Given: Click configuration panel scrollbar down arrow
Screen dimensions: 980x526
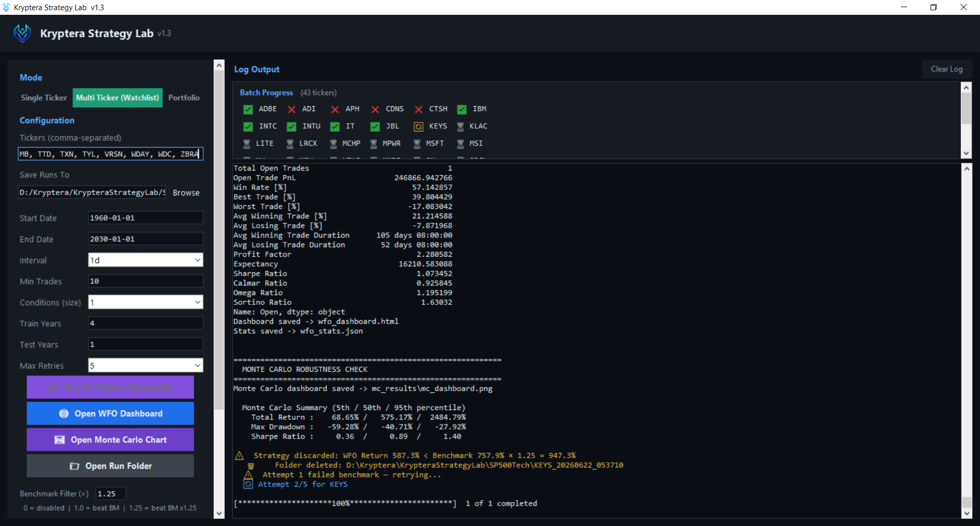Looking at the screenshot, I should [x=219, y=514].
